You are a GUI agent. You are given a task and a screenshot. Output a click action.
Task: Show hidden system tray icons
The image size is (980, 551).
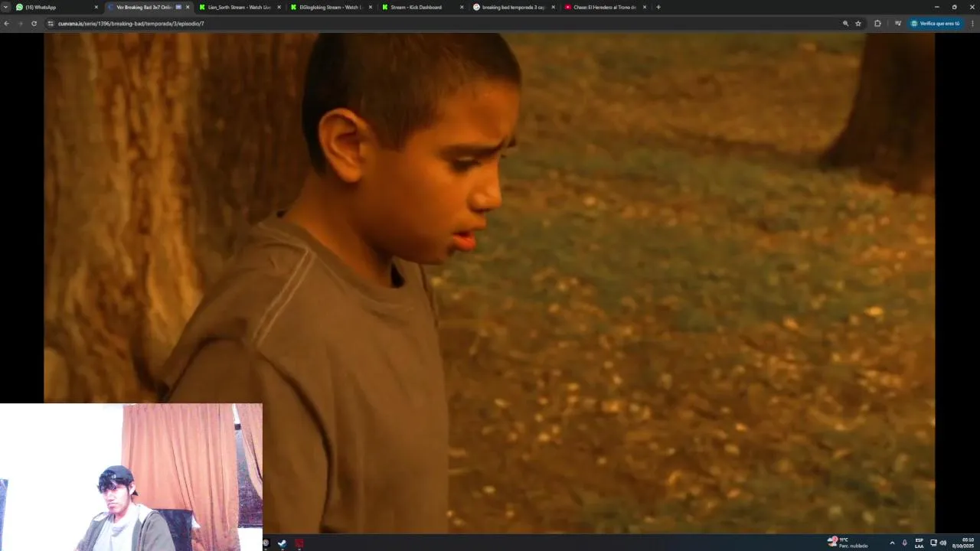tap(892, 543)
